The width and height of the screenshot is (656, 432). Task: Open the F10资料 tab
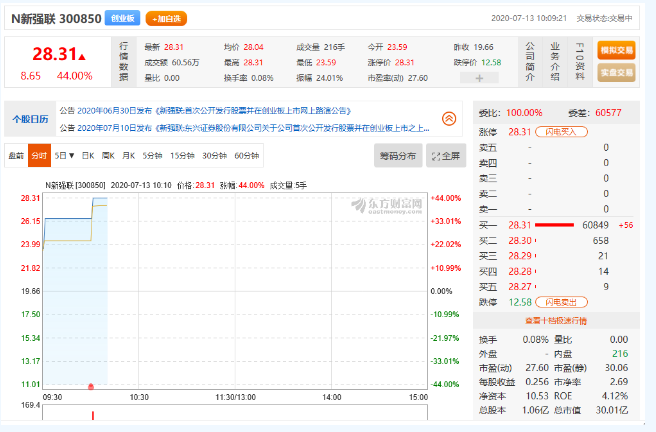pos(580,61)
